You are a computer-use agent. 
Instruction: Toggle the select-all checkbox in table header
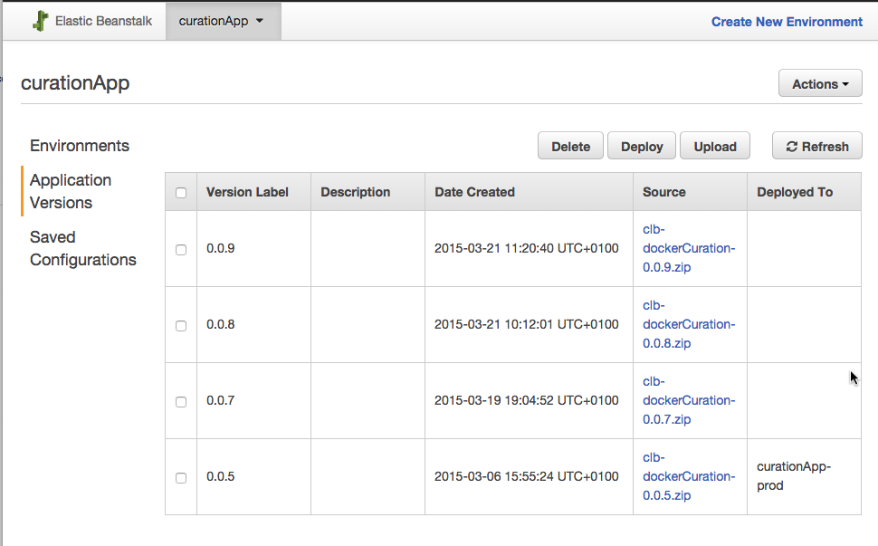click(x=181, y=192)
